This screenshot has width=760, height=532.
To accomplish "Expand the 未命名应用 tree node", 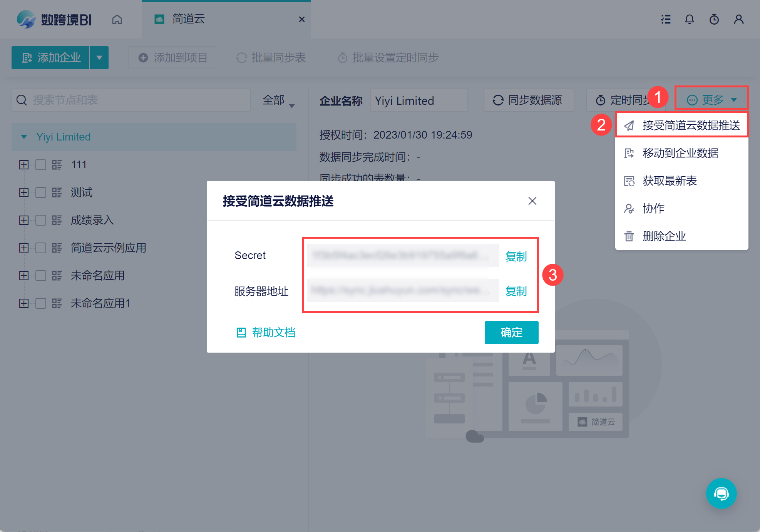I will pos(24,276).
